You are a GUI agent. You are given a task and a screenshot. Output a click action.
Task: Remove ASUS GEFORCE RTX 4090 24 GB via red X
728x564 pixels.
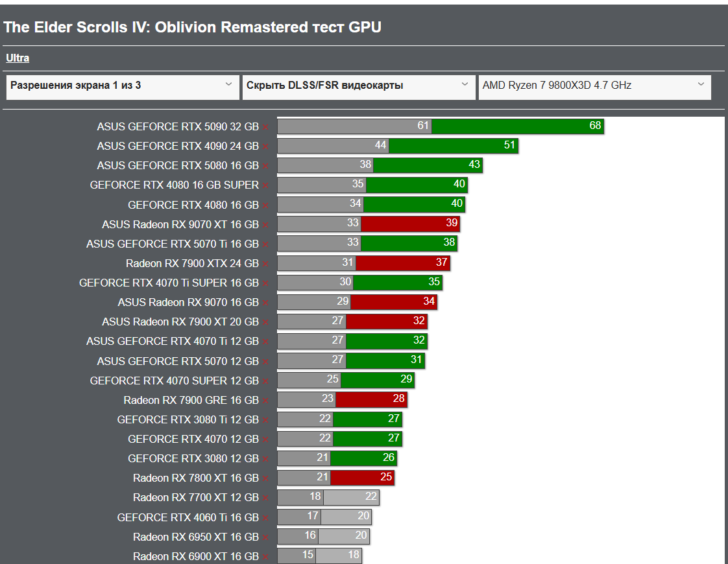point(265,147)
